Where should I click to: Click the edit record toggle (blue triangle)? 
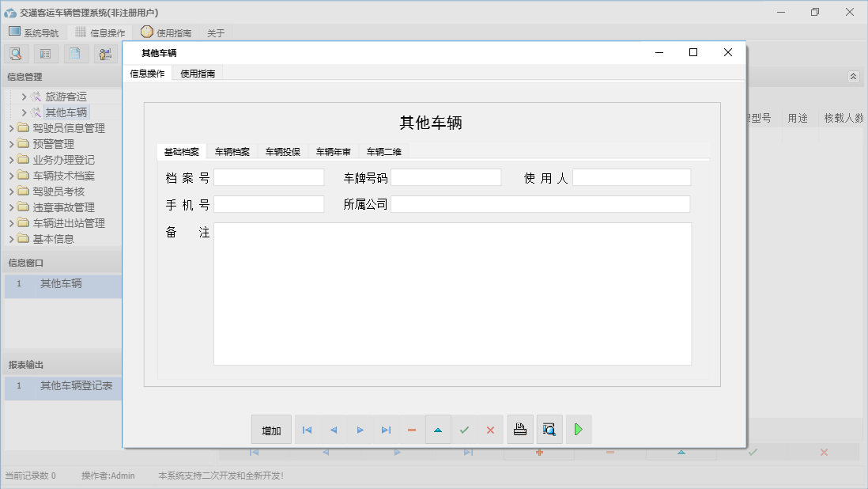[x=438, y=429]
